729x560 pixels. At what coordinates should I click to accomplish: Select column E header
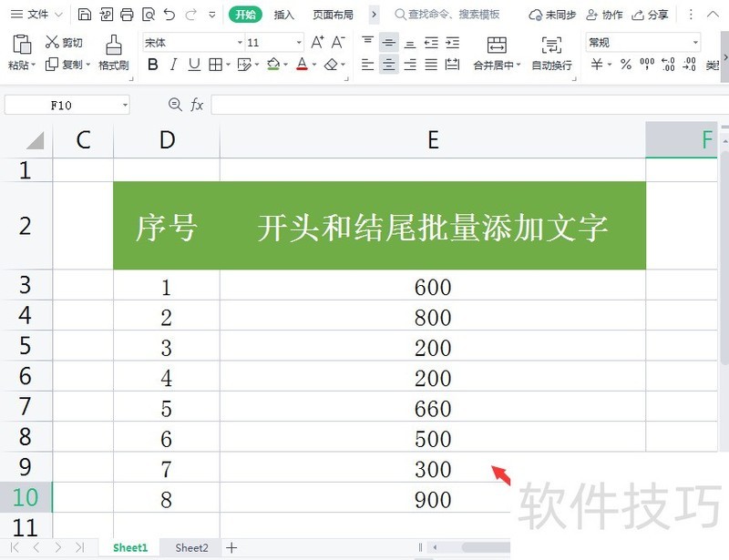point(433,139)
